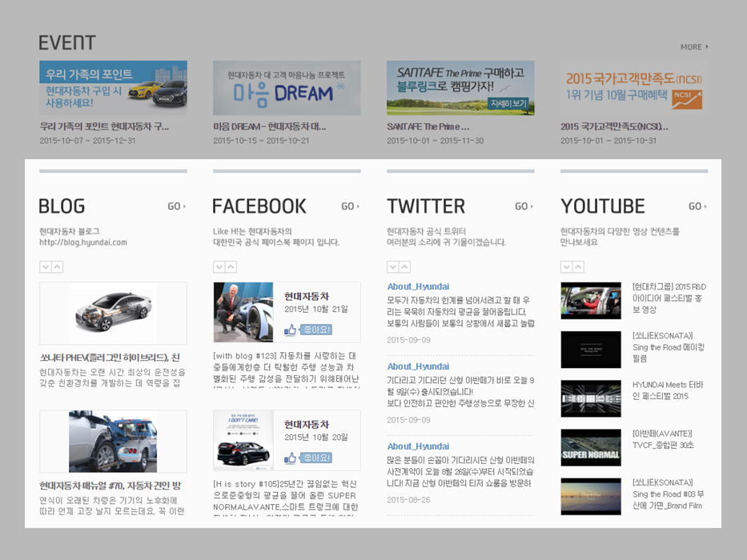Click the down arrow in the BLOG section
The height and width of the screenshot is (560, 747).
[45, 266]
